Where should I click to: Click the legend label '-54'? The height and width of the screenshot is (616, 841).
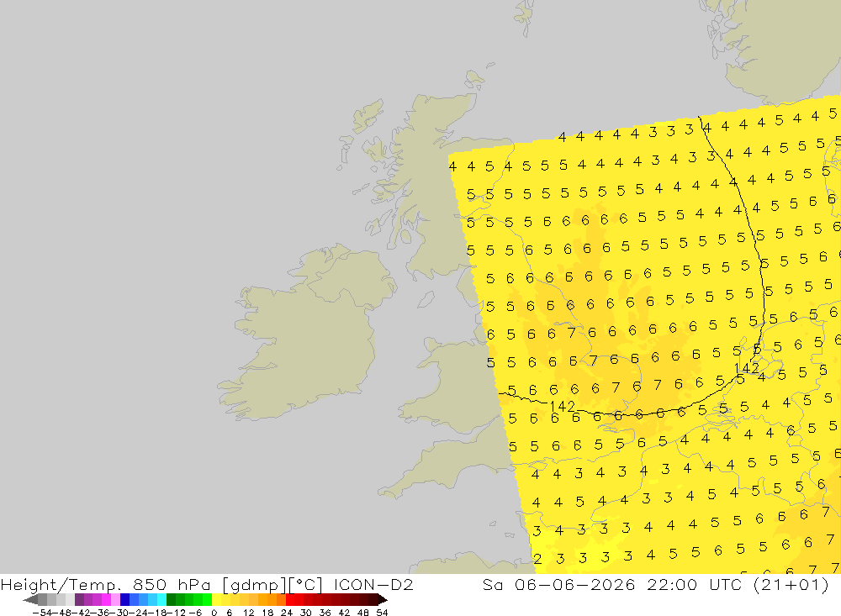point(42,613)
